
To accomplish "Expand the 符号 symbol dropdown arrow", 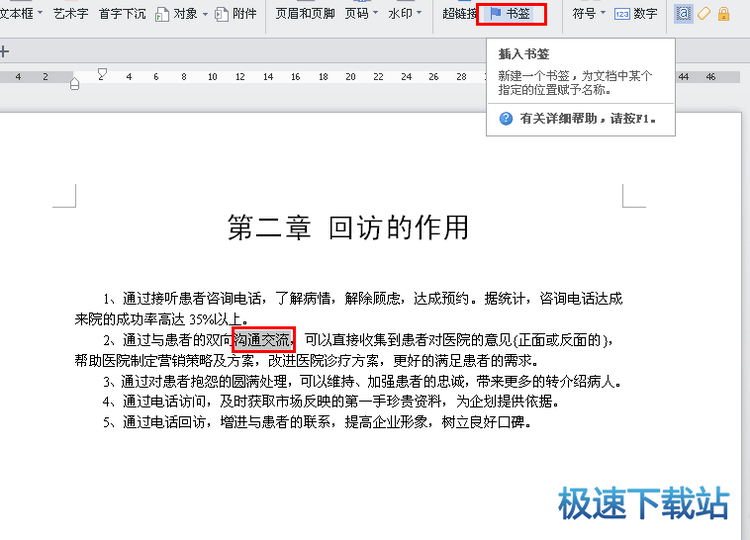I will tap(603, 13).
